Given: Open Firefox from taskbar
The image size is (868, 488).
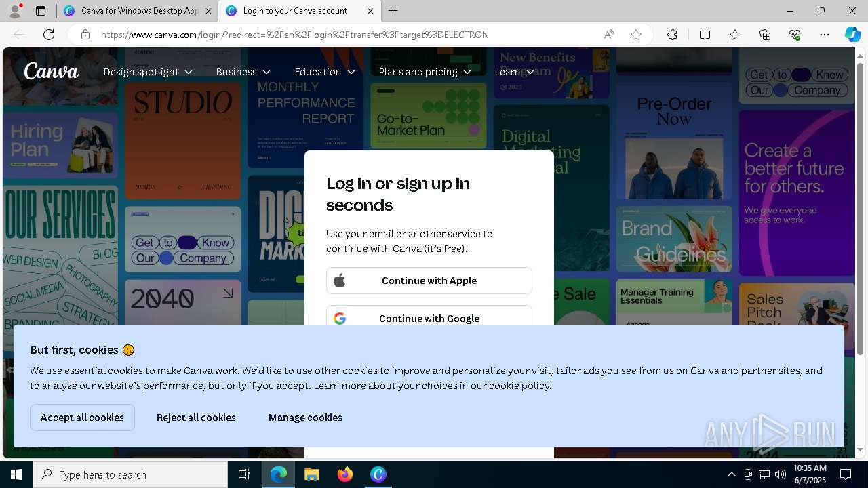Looking at the screenshot, I should pyautogui.click(x=345, y=474).
